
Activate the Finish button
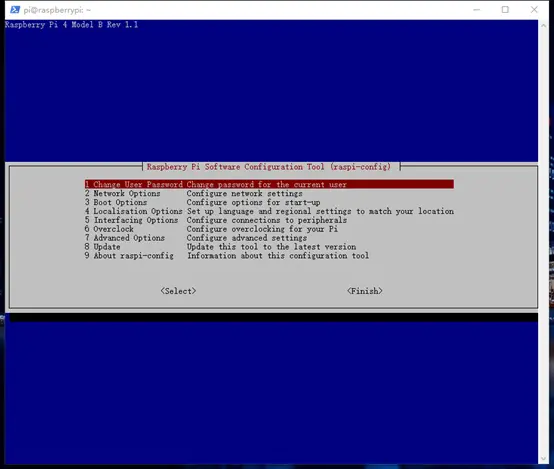[365, 291]
